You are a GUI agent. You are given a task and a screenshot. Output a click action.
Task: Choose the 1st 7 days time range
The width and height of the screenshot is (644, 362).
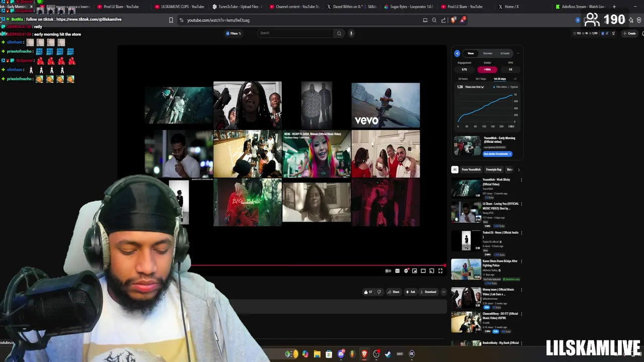pyautogui.click(x=481, y=79)
